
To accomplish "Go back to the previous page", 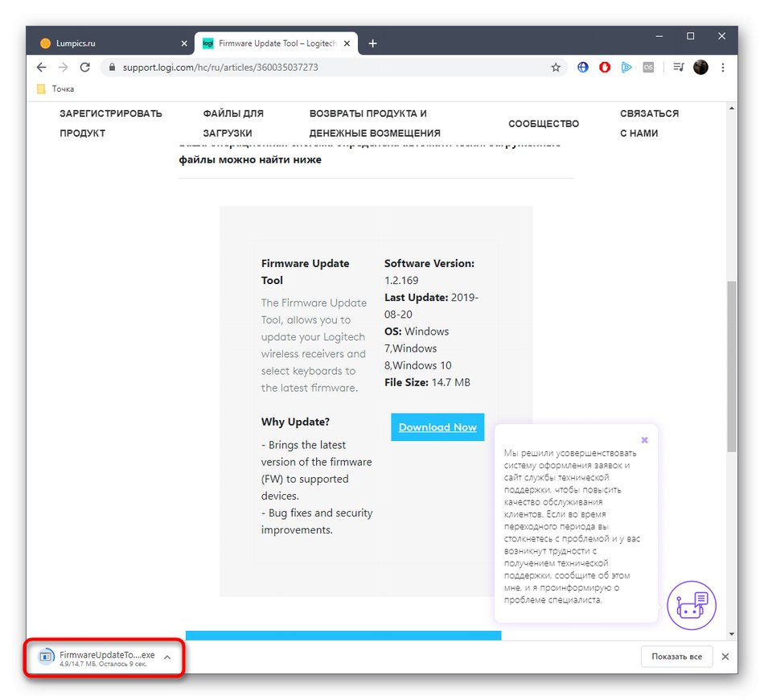I will (x=41, y=68).
